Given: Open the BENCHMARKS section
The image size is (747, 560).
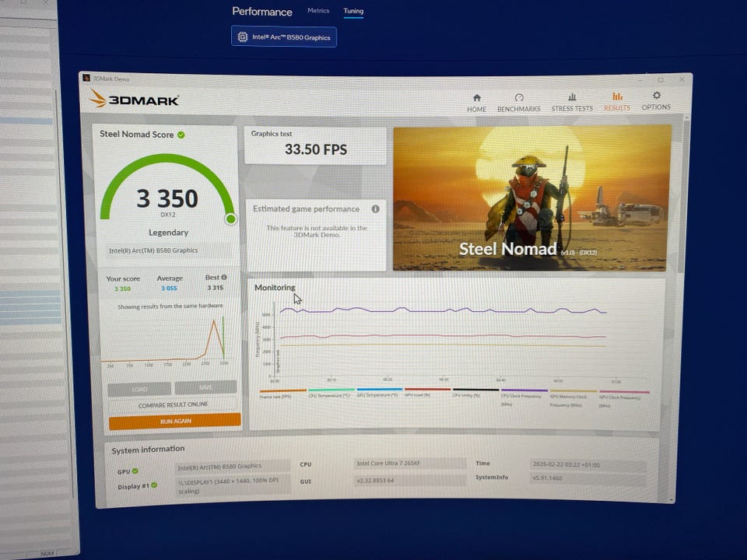Looking at the screenshot, I should tap(518, 103).
